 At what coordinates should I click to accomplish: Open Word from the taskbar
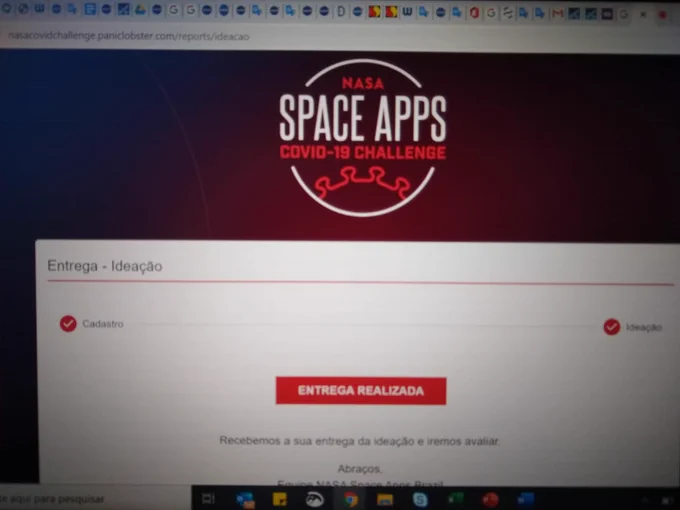(525, 499)
